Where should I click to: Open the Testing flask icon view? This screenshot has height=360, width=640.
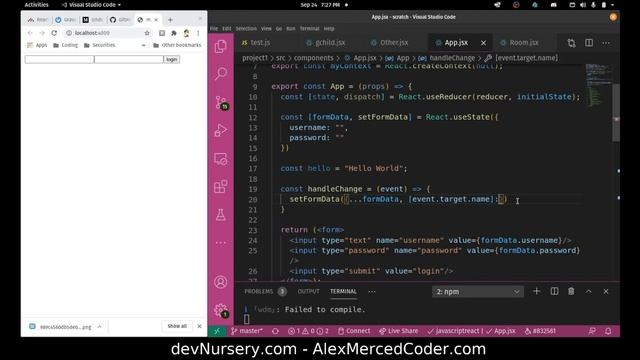click(221, 215)
